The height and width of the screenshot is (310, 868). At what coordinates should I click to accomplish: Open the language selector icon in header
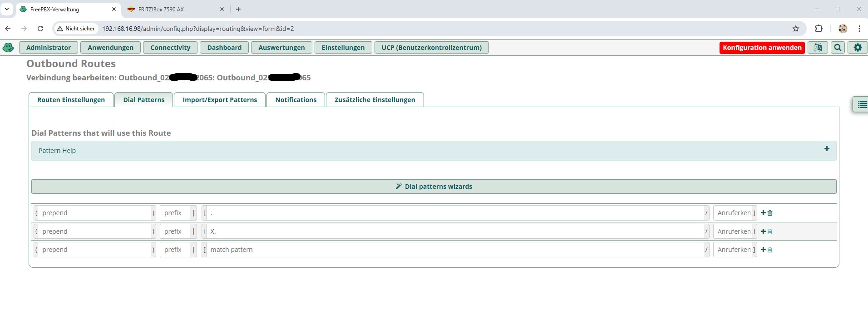pyautogui.click(x=818, y=48)
